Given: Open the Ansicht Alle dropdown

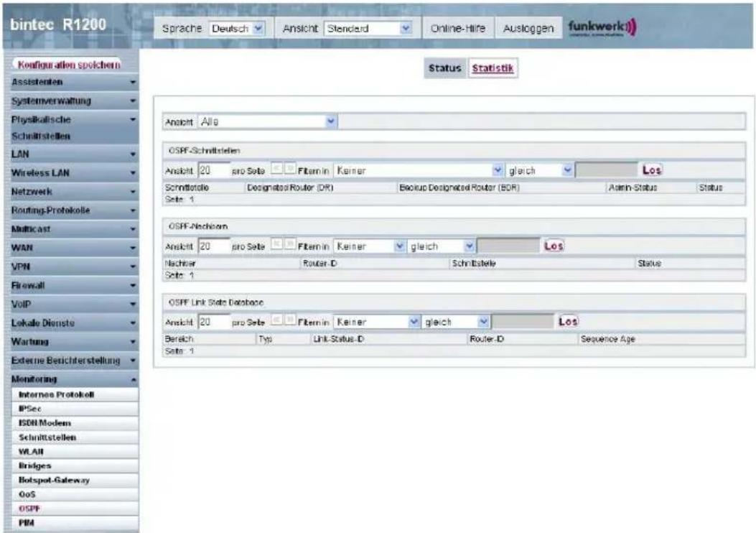Looking at the screenshot, I should coord(267,121).
